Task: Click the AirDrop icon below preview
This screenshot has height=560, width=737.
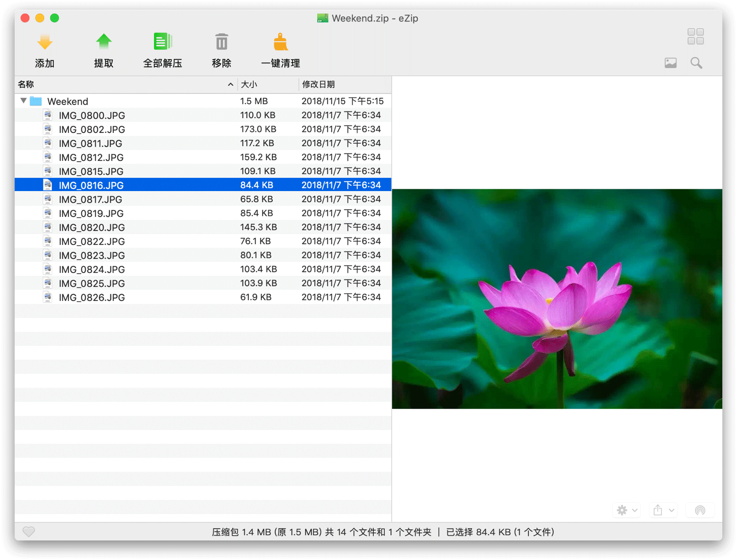Action: [700, 510]
